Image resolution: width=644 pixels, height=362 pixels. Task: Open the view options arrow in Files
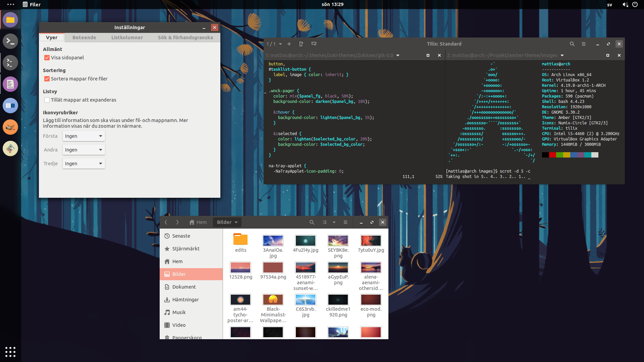click(x=334, y=222)
